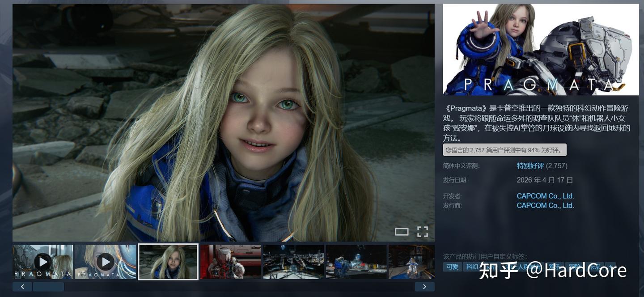The width and height of the screenshot is (644, 297).
Task: Open the selected blonde girl screenshot thumbnail
Action: coord(168,262)
